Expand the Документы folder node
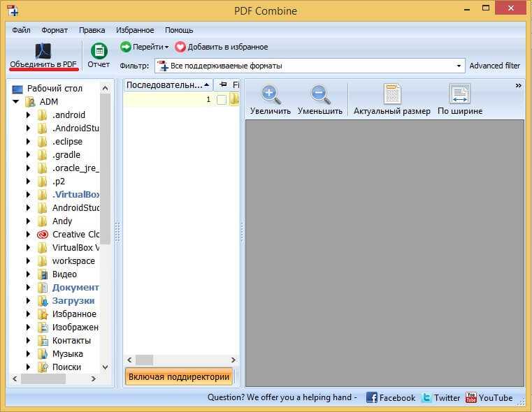 click(x=28, y=287)
